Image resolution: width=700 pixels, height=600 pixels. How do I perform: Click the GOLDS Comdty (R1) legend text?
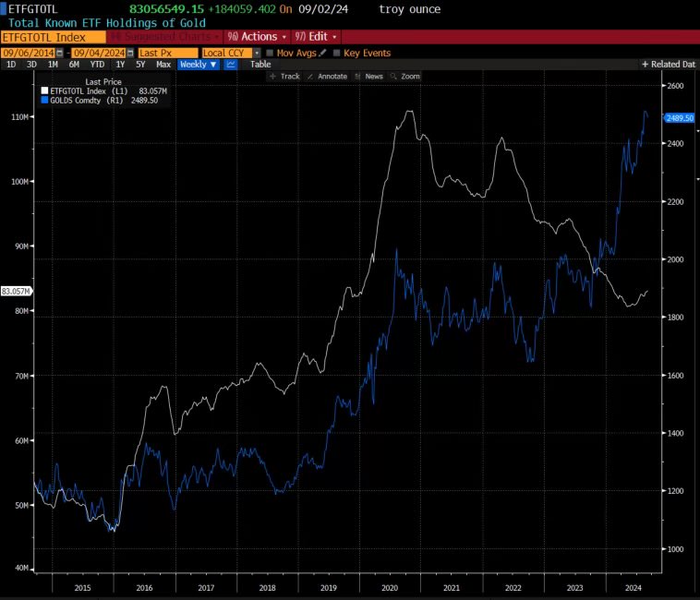(x=87, y=101)
